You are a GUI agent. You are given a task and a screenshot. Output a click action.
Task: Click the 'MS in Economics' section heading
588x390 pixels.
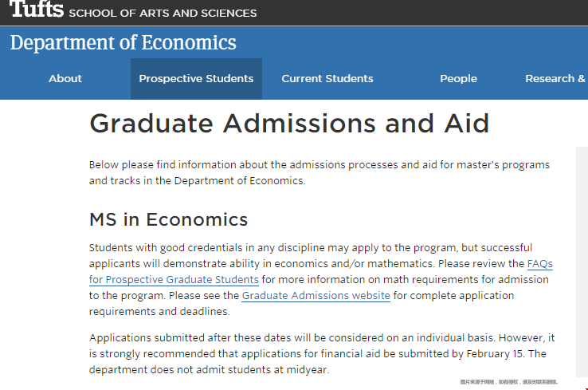point(168,219)
